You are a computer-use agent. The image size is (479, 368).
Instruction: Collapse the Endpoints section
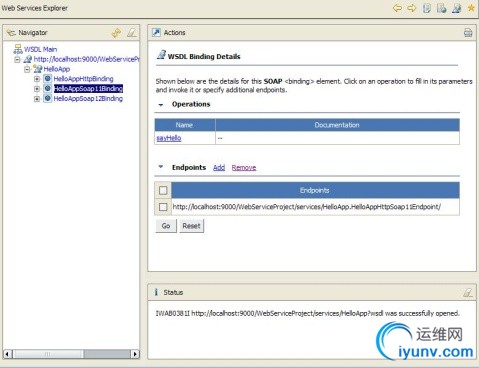pyautogui.click(x=161, y=167)
